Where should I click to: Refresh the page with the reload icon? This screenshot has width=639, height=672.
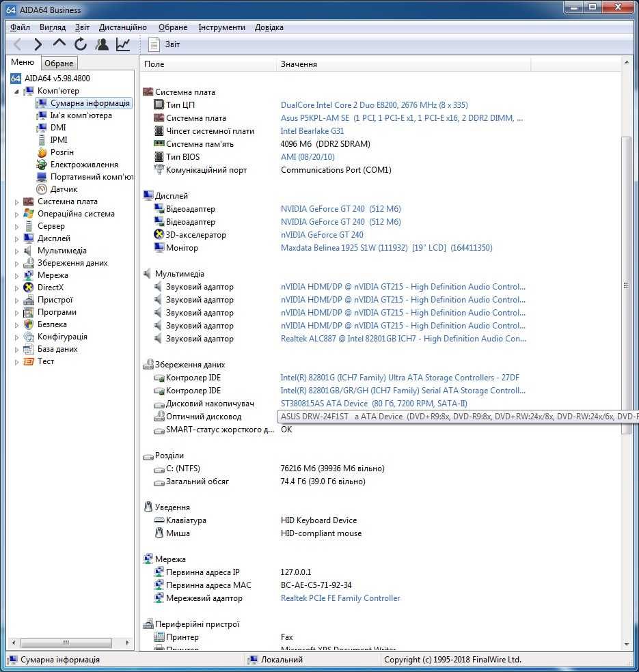click(80, 44)
